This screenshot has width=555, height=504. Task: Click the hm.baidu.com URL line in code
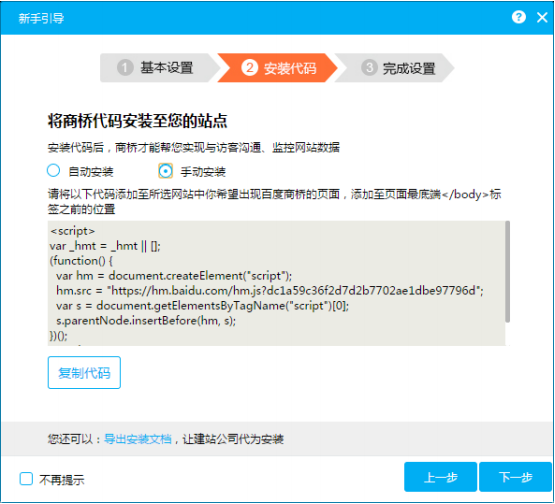click(x=270, y=291)
